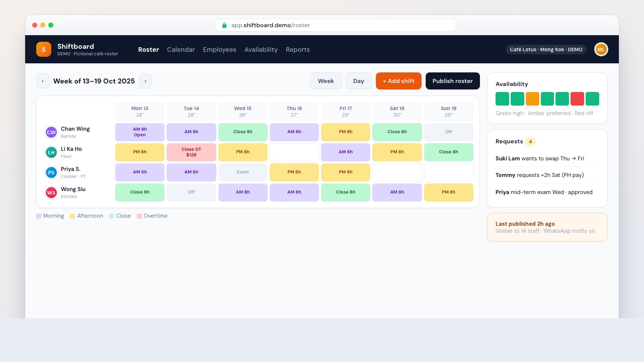Go to previous week arrow
The width and height of the screenshot is (644, 362).
pyautogui.click(x=43, y=81)
